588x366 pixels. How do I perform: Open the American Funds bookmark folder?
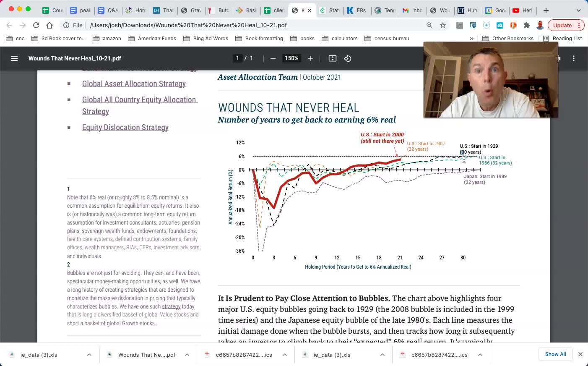tap(152, 39)
